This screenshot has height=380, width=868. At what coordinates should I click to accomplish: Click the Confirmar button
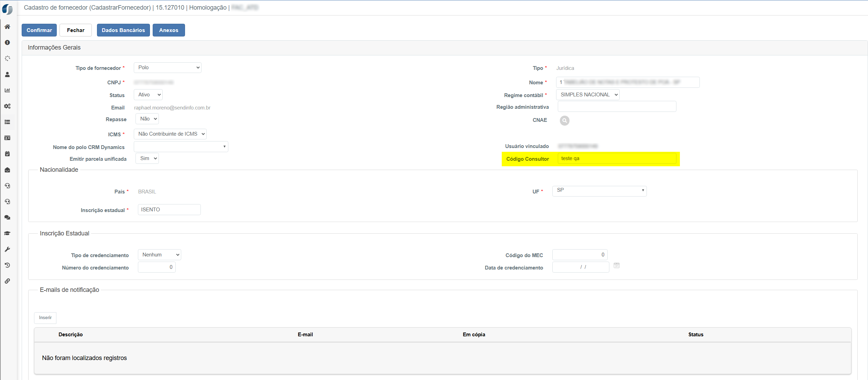39,30
